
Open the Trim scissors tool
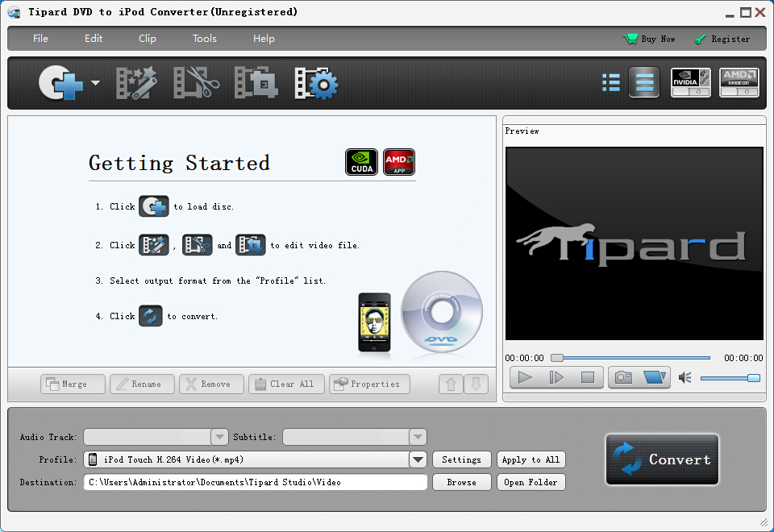pyautogui.click(x=197, y=83)
